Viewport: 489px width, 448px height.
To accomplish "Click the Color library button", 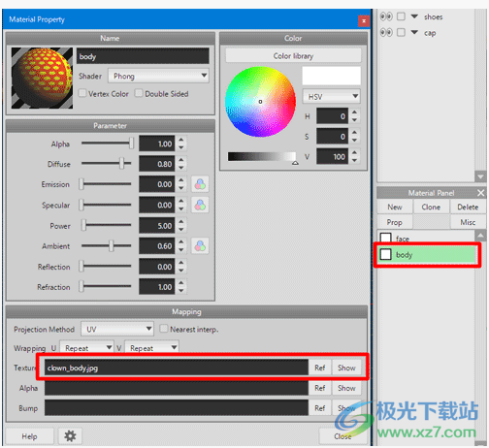I will [293, 56].
